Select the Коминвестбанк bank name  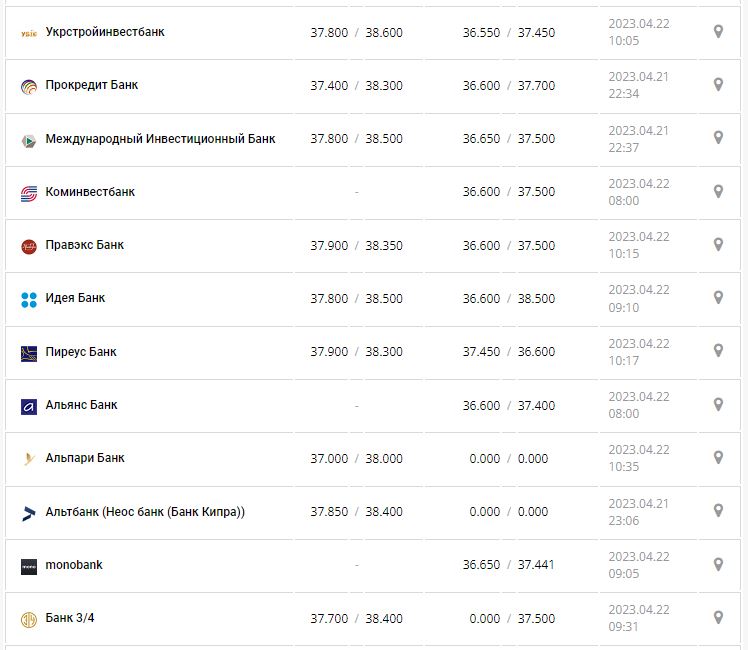pyautogui.click(x=90, y=192)
